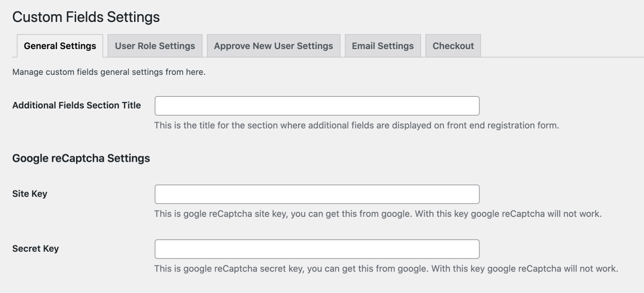Click the General Settings tab

pos(60,46)
